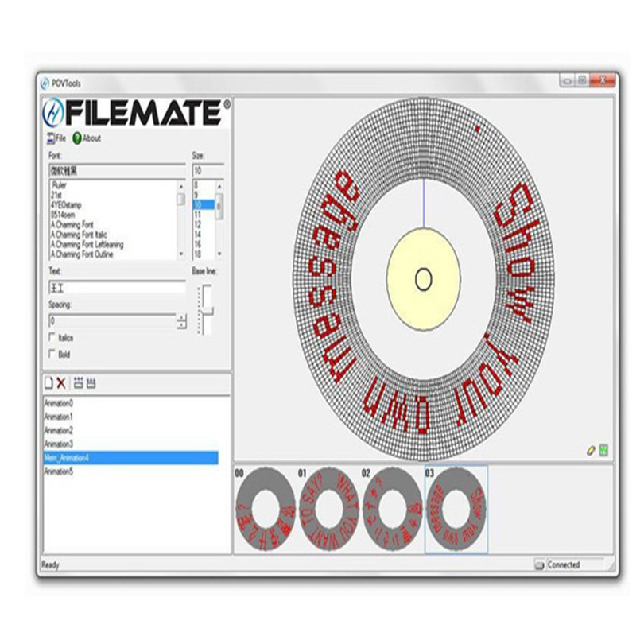The height and width of the screenshot is (644, 644).
Task: Click the first grid icon after delete
Action: click(x=78, y=383)
